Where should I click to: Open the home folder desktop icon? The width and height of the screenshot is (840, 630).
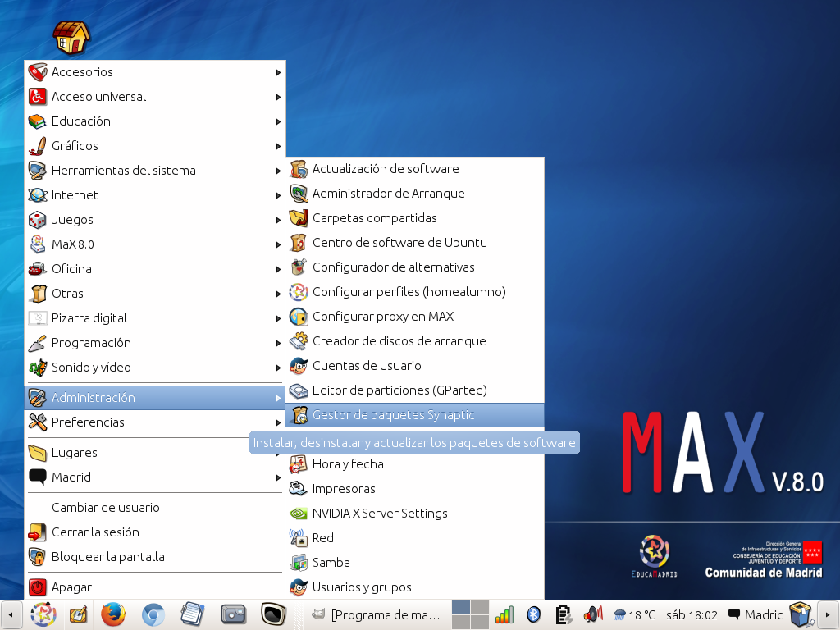[71, 36]
